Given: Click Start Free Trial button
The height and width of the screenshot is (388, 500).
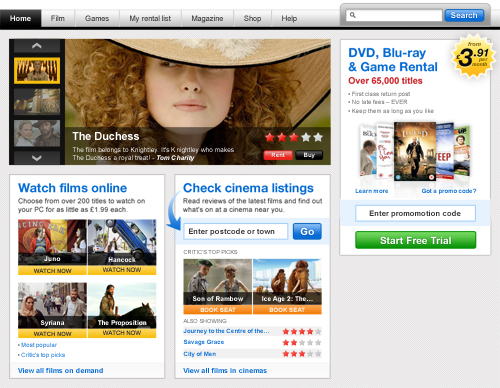Looking at the screenshot, I should pyautogui.click(x=415, y=240).
